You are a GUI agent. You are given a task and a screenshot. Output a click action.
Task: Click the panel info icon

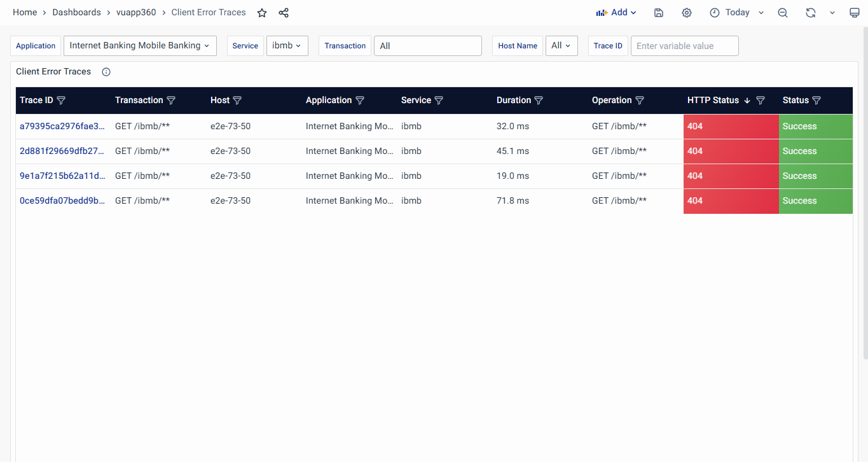pos(106,72)
